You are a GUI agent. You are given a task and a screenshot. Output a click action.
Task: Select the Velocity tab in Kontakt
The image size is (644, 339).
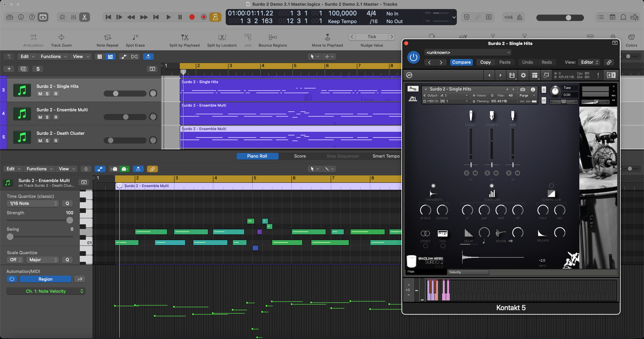[x=468, y=272]
